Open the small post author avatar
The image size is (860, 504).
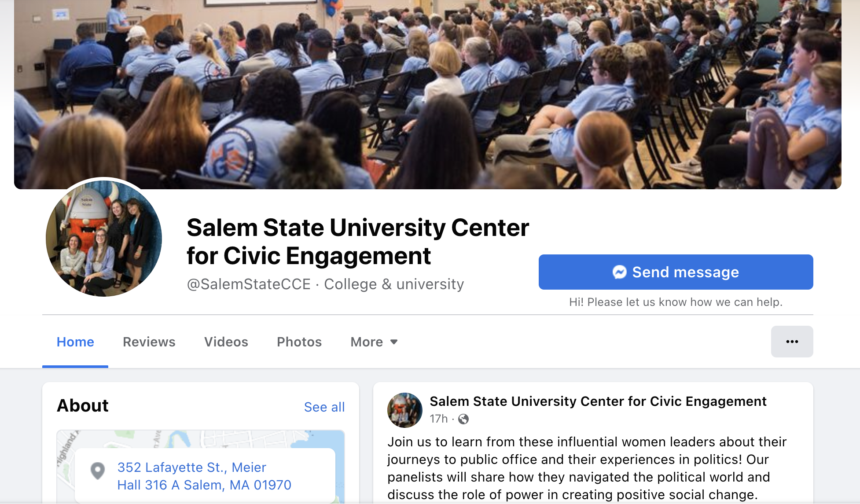(x=404, y=410)
